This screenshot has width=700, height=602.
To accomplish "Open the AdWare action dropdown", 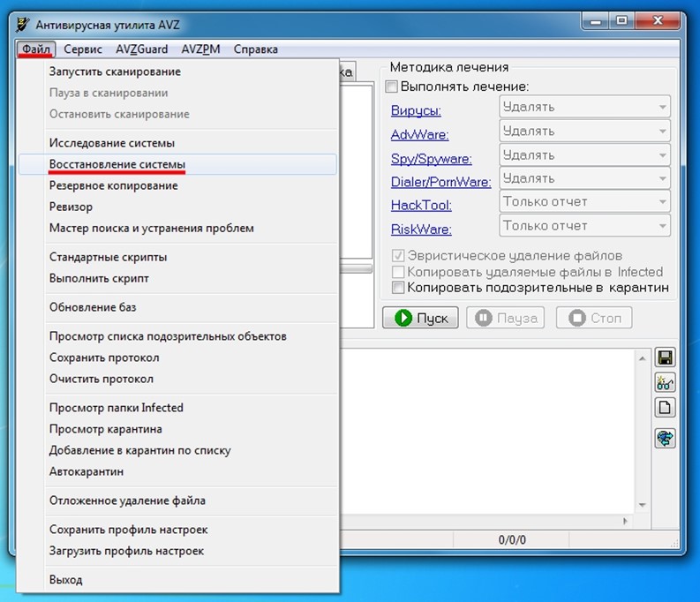I will 585,131.
